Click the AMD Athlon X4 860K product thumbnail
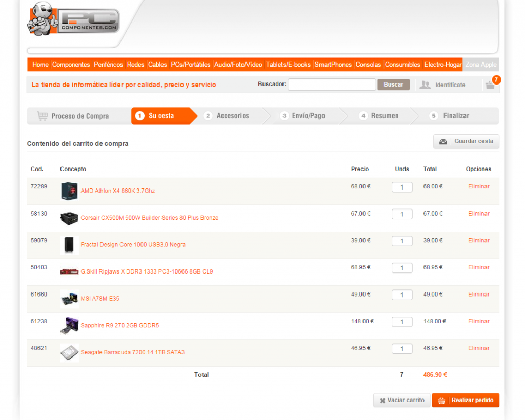The image size is (525, 420). point(69,191)
